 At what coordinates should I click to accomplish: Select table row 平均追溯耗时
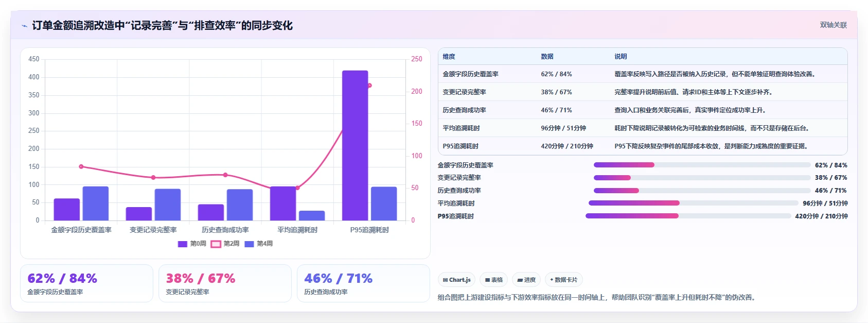(643, 128)
